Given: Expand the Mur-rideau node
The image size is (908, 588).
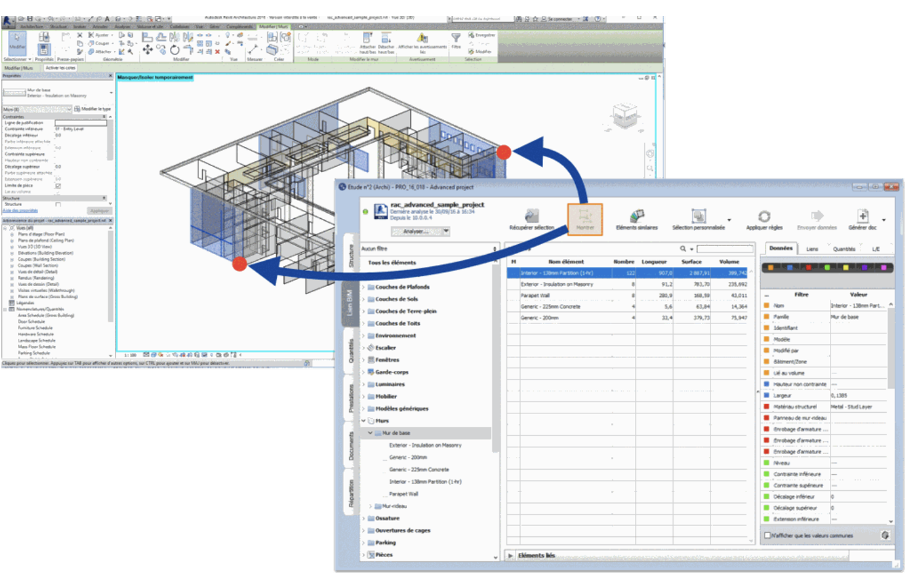Looking at the screenshot, I should [x=370, y=506].
